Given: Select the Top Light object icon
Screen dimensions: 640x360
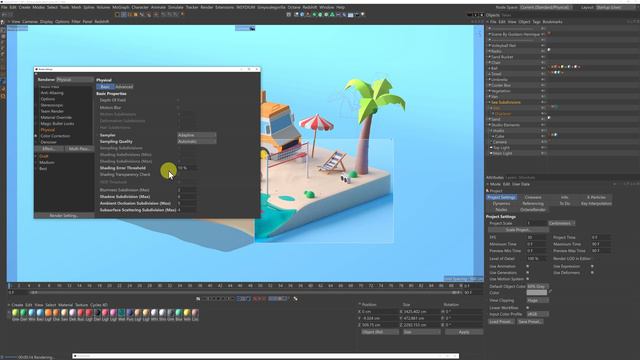Looking at the screenshot, I should point(491,147).
